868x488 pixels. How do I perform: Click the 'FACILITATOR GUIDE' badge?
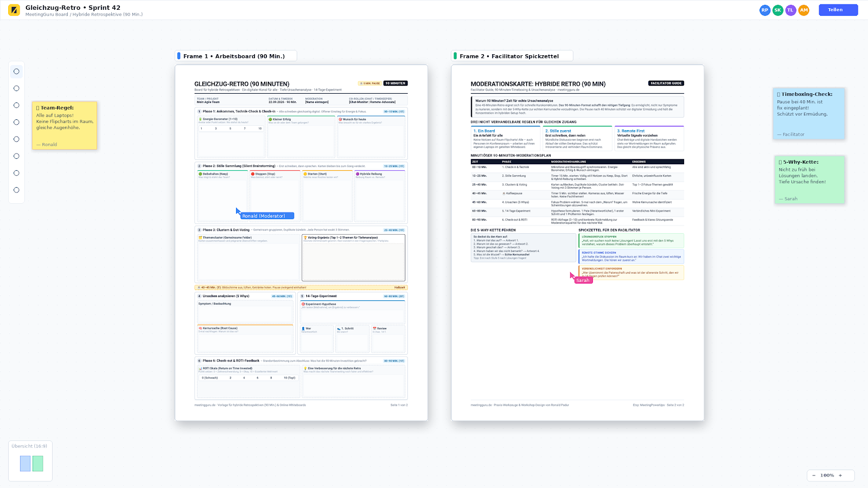pos(666,84)
